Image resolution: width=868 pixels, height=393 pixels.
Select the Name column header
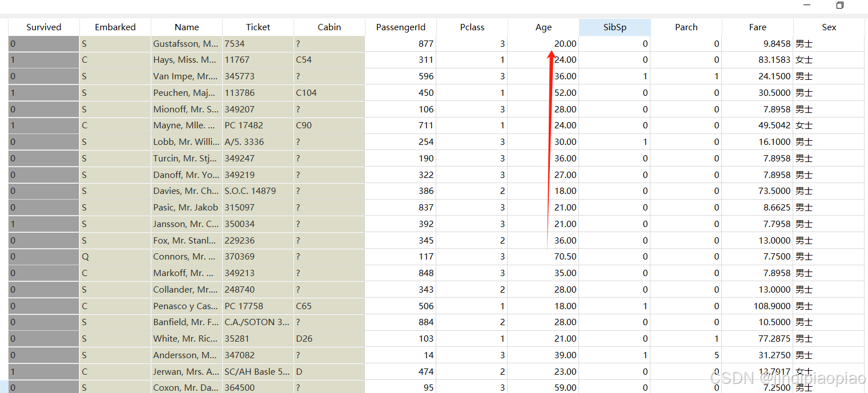coord(187,27)
